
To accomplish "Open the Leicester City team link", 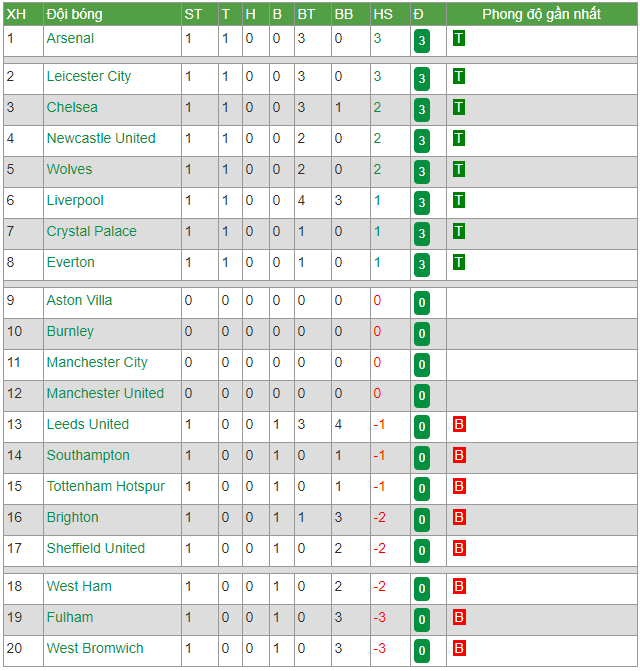I will click(89, 77).
